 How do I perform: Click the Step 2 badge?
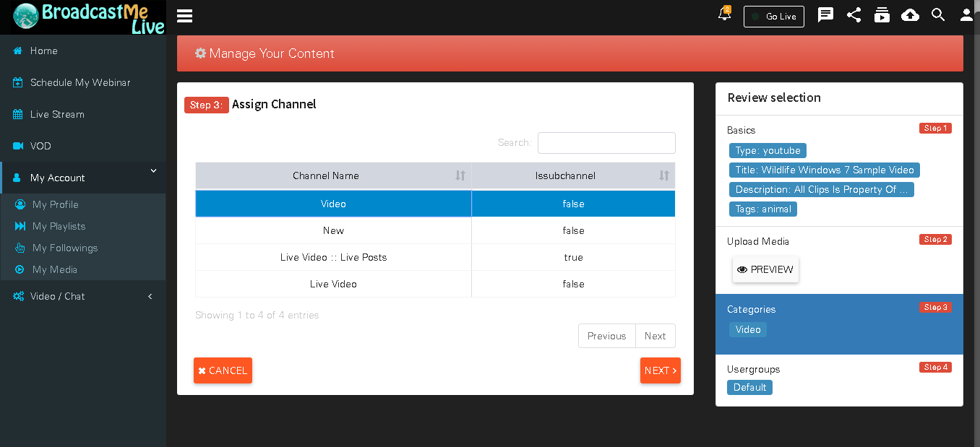(935, 239)
